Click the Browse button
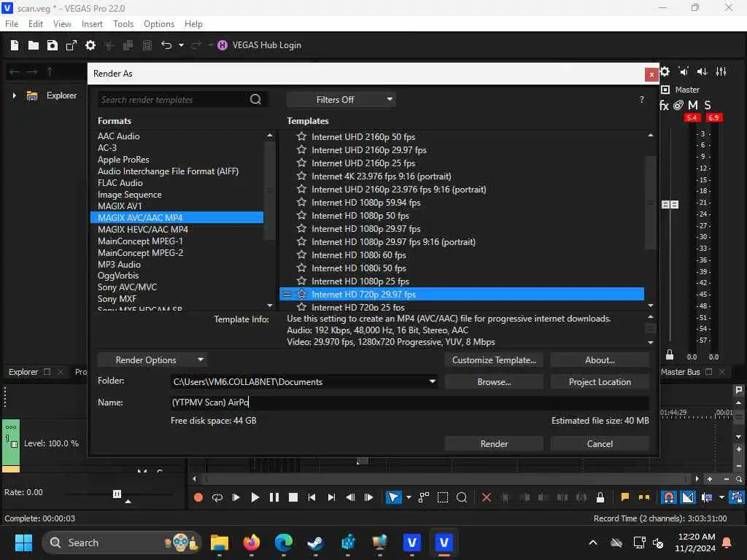The height and width of the screenshot is (560, 747). click(x=494, y=382)
